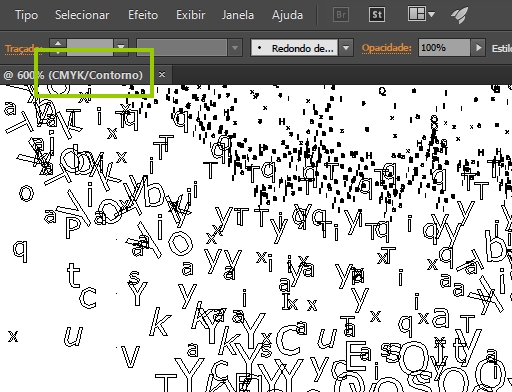Open the Selecionar menu
Viewport: 512px width, 392px height.
[82, 15]
